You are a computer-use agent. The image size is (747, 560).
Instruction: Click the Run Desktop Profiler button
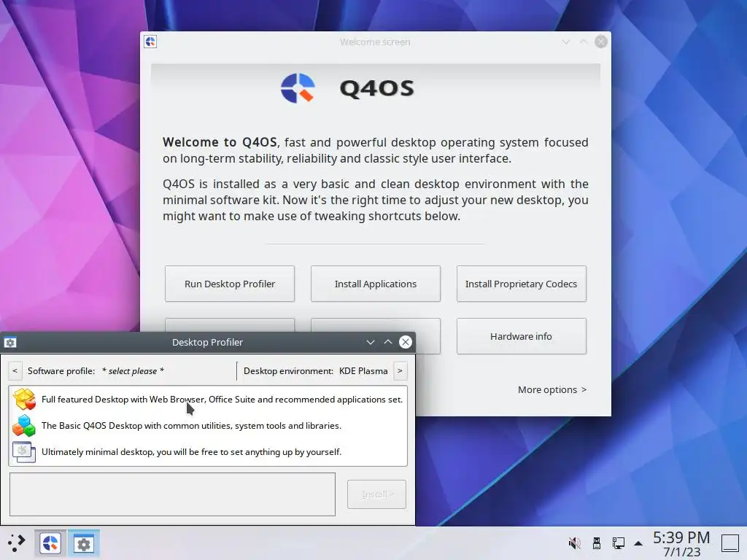(230, 284)
